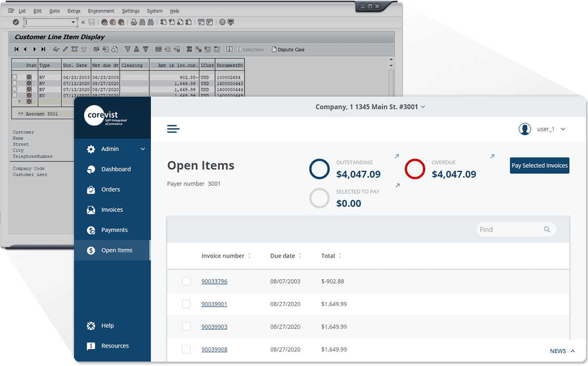This screenshot has height=366, width=588.
Task: Check the box for invoice 90039908
Action: (186, 349)
